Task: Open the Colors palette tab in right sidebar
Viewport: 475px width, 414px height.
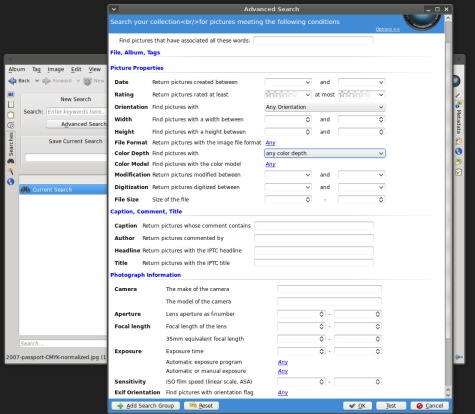Action: [459, 141]
